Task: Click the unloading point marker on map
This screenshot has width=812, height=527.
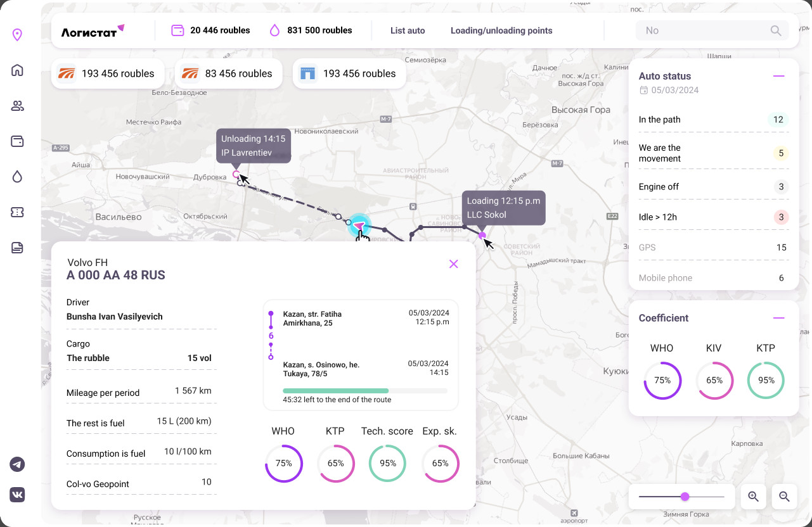Action: (x=236, y=174)
